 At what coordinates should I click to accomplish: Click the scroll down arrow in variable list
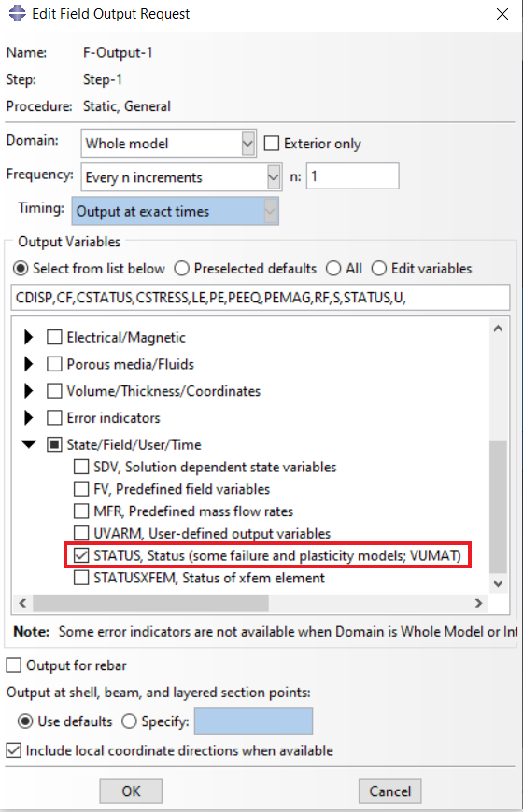coord(498,583)
